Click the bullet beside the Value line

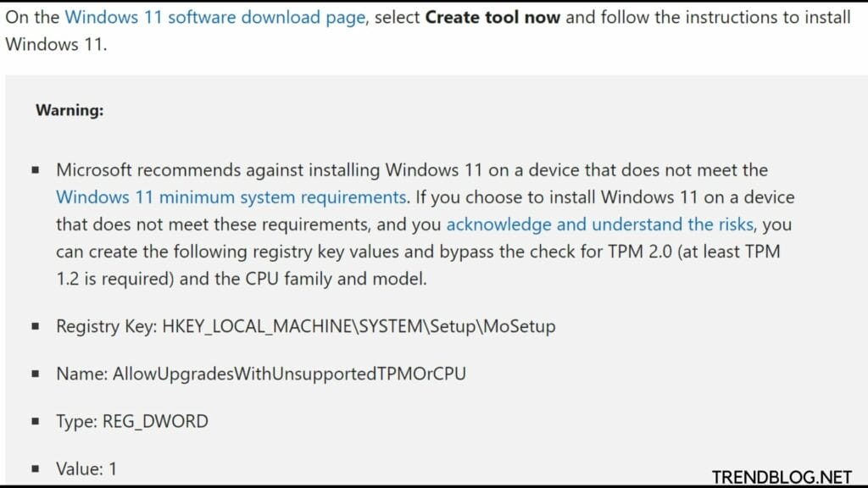36,469
